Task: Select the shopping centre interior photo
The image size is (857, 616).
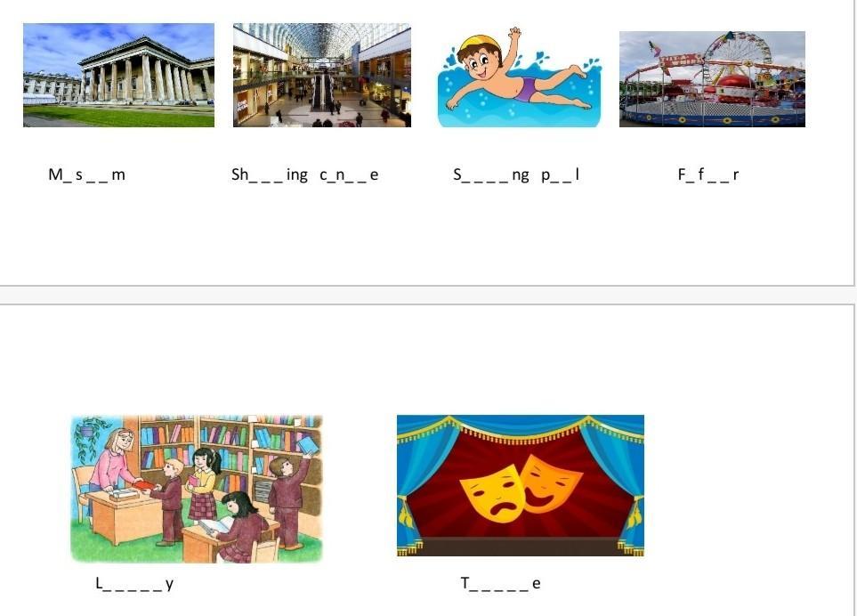Action: [322, 75]
